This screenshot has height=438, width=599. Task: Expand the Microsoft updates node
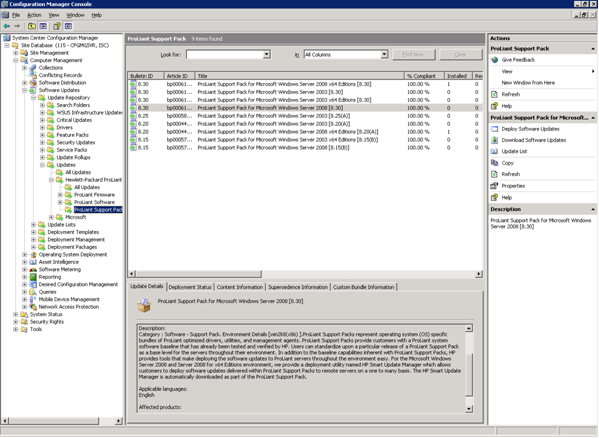51,217
